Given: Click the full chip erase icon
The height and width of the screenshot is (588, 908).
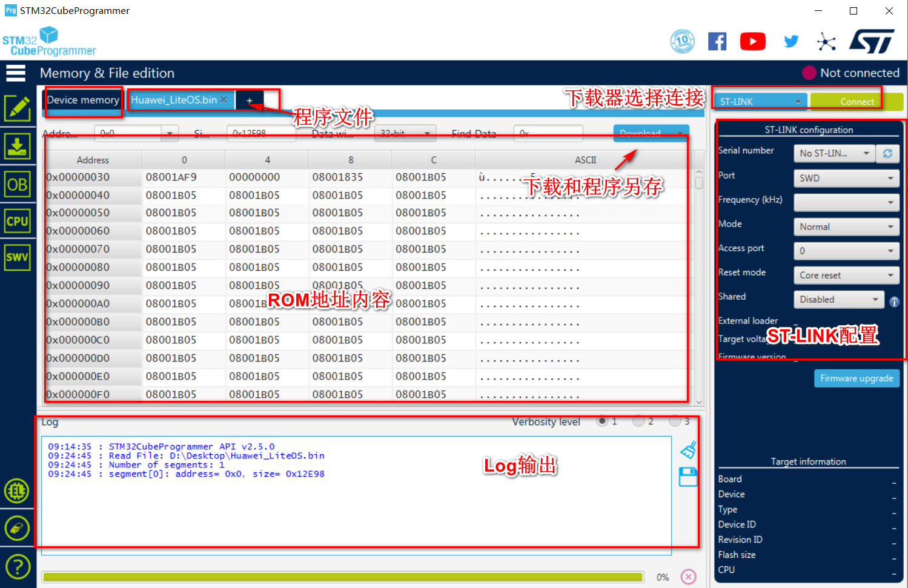Looking at the screenshot, I should [x=17, y=528].
